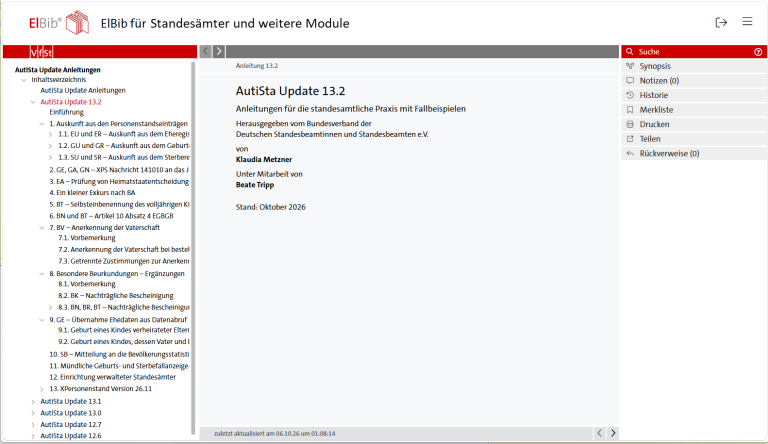The width and height of the screenshot is (768, 444).
Task: Click the Drucken printer icon
Action: (x=630, y=124)
